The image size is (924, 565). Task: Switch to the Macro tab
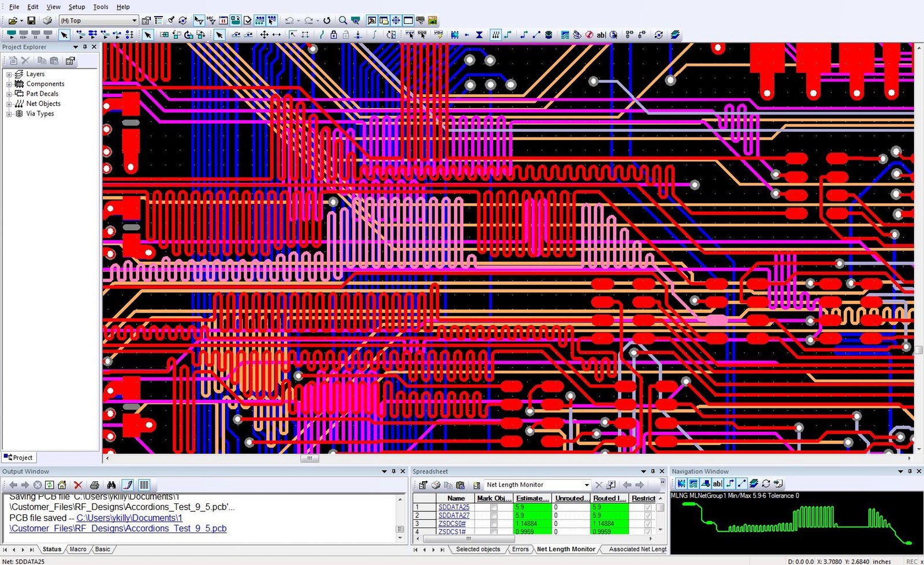pos(78,549)
